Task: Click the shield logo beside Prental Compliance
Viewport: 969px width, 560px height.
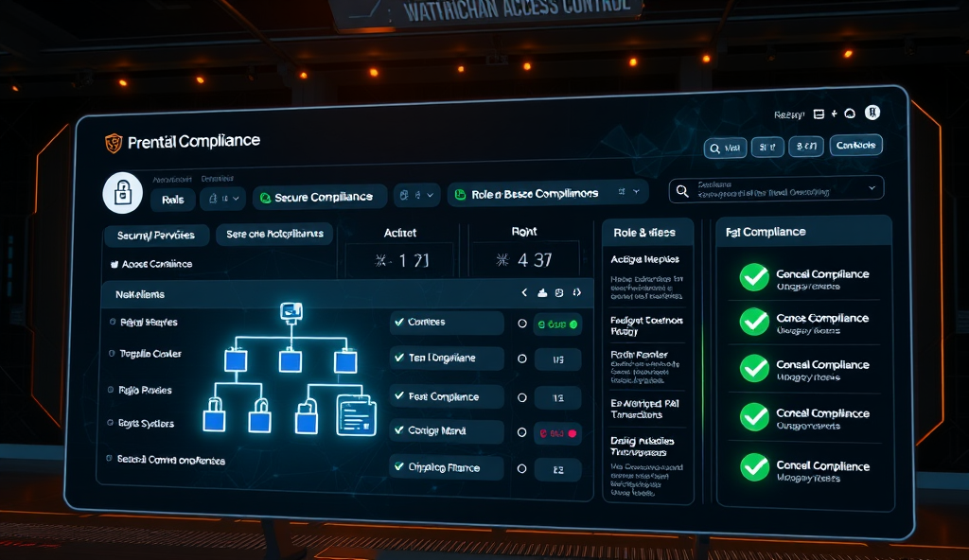Action: tap(114, 143)
